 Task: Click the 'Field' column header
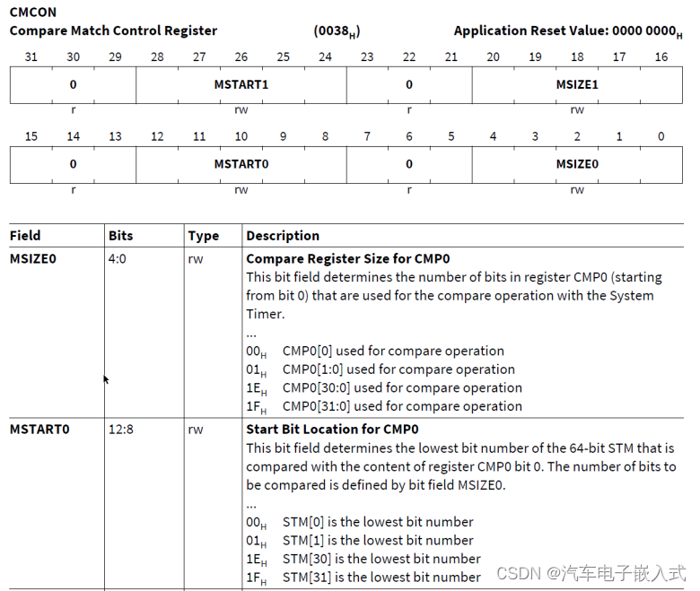pyautogui.click(x=25, y=236)
